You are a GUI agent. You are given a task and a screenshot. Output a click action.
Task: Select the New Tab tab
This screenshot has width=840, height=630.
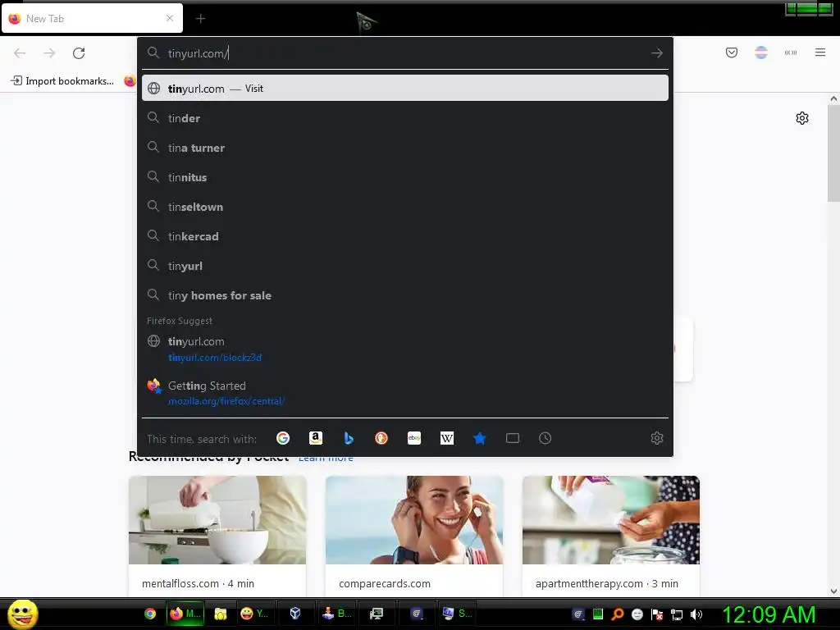pos(92,18)
